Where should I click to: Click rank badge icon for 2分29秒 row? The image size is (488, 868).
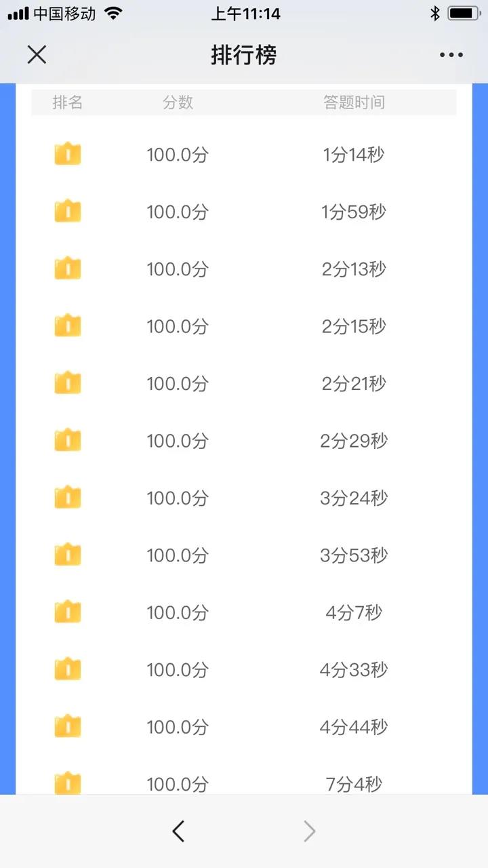[68, 440]
